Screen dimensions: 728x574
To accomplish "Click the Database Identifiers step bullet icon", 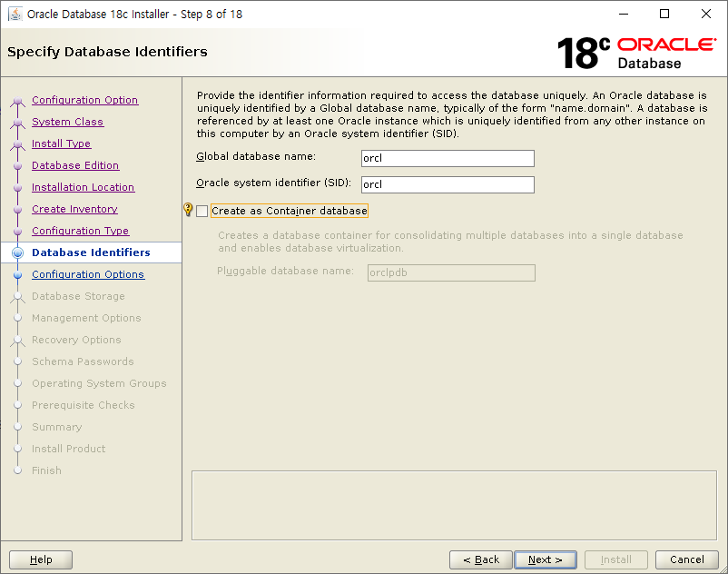I will coord(17,252).
